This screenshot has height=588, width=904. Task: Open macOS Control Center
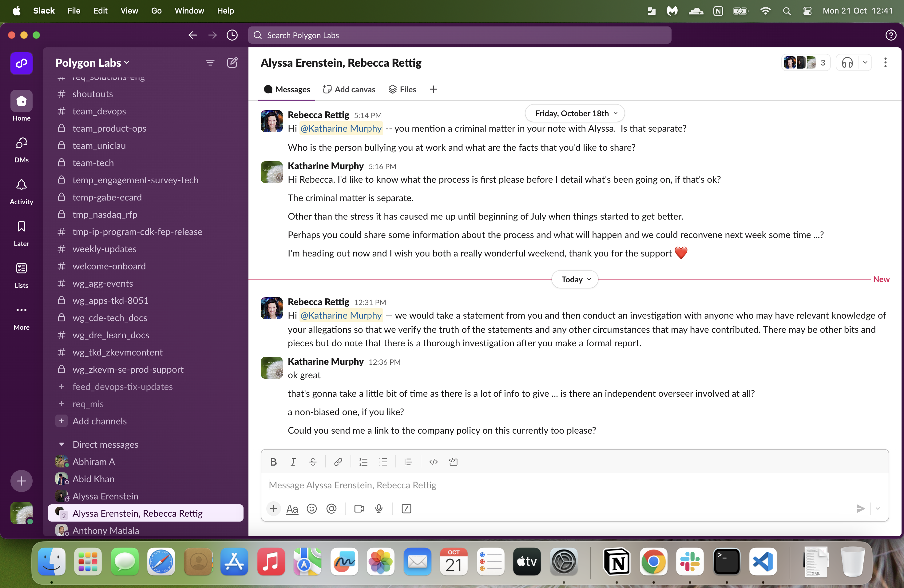pos(807,11)
